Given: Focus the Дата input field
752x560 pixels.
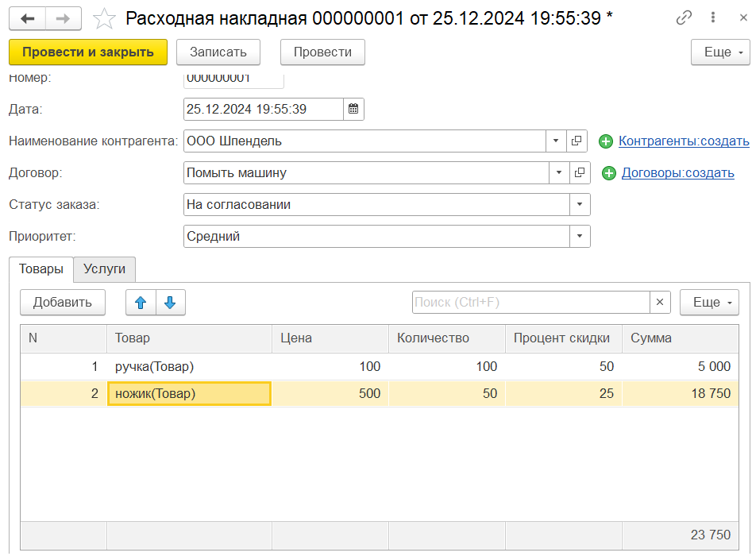Looking at the screenshot, I should click(x=264, y=109).
